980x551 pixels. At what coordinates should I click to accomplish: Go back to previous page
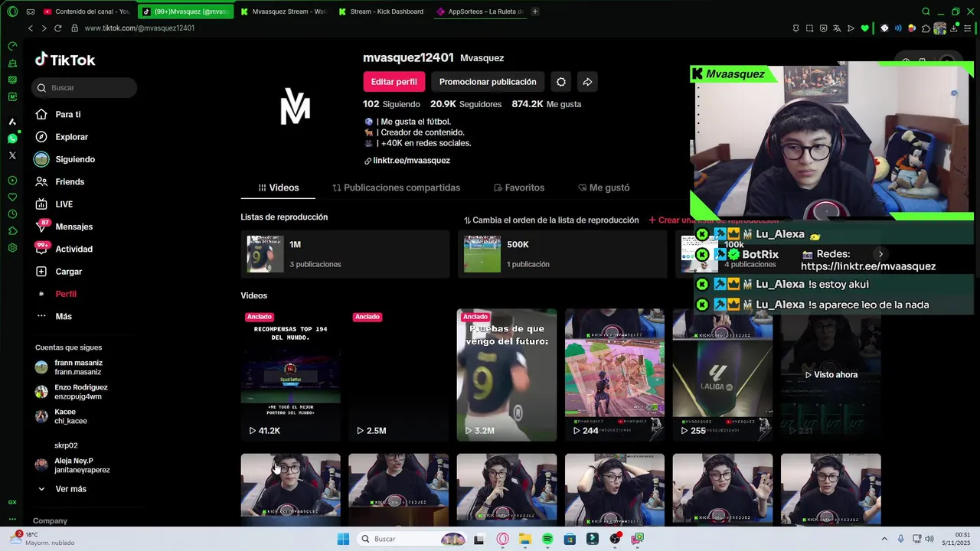tap(31, 28)
